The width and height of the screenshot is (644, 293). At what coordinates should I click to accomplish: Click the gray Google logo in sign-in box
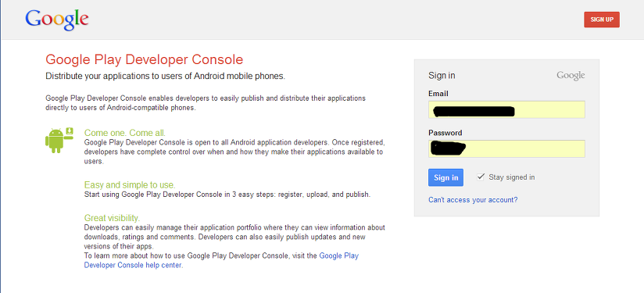(x=571, y=76)
